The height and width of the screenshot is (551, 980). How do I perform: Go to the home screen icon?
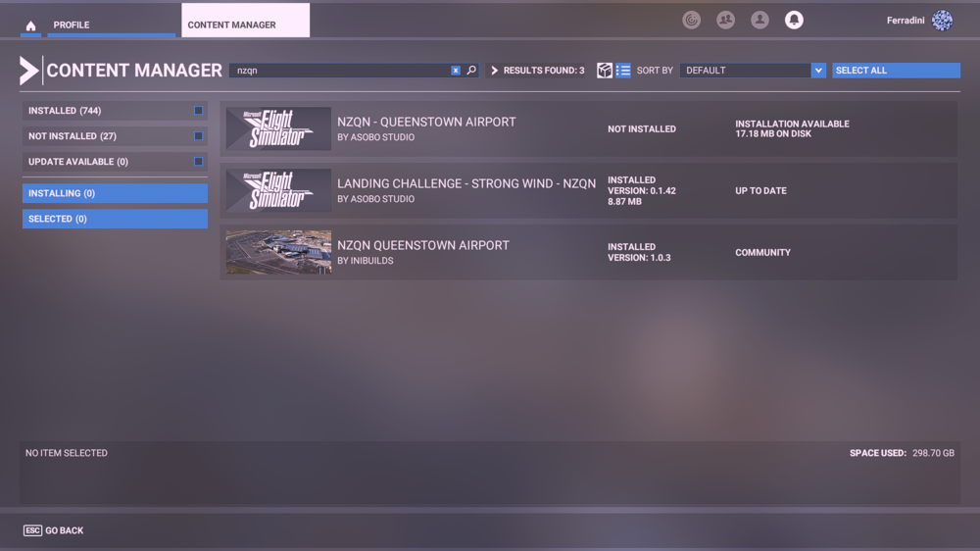(30, 25)
